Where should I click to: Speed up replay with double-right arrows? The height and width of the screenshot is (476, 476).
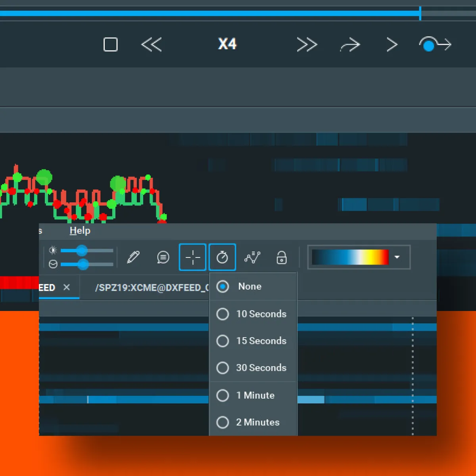307,45
